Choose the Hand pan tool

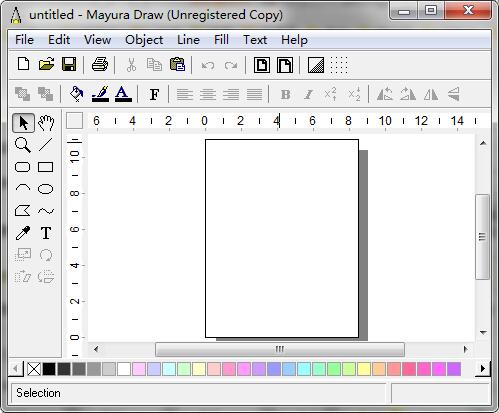pyautogui.click(x=46, y=123)
